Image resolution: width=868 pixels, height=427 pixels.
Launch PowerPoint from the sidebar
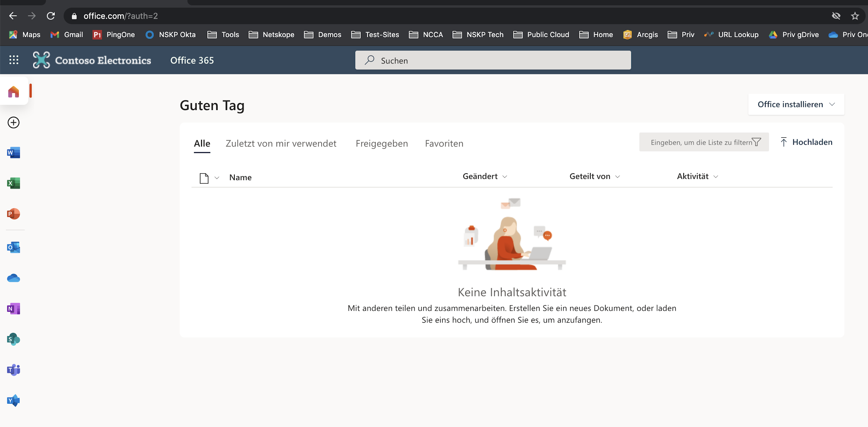point(14,213)
